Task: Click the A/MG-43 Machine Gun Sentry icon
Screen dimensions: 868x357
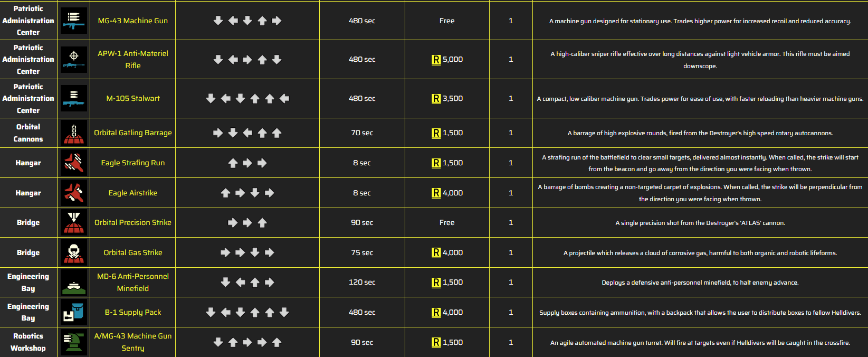Action: (74, 342)
